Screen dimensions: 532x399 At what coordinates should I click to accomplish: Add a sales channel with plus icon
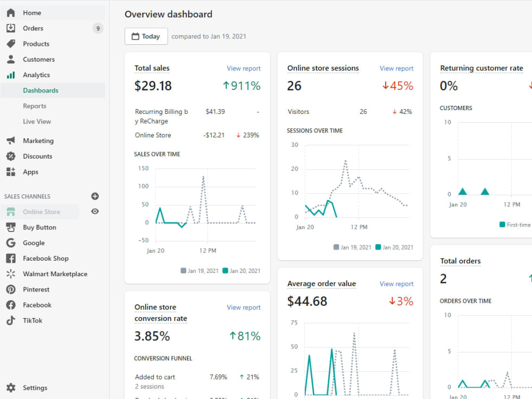[95, 196]
